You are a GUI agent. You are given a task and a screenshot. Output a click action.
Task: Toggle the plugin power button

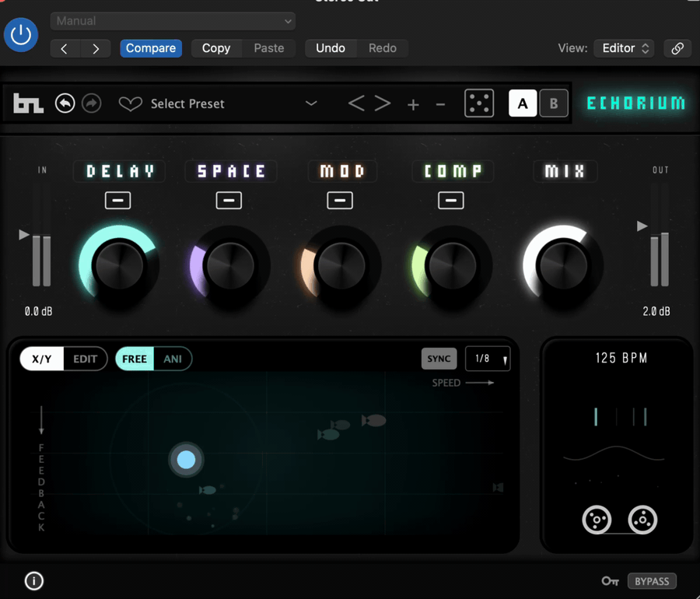[x=20, y=35]
